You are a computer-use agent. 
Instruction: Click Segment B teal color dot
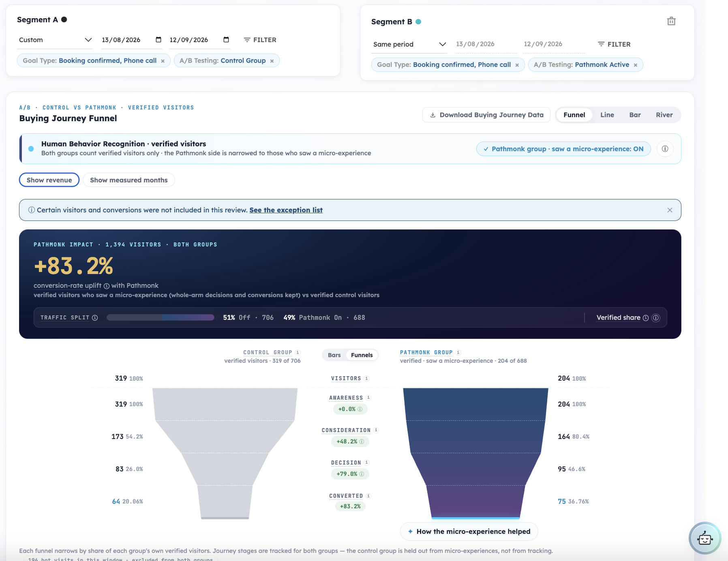pyautogui.click(x=418, y=21)
